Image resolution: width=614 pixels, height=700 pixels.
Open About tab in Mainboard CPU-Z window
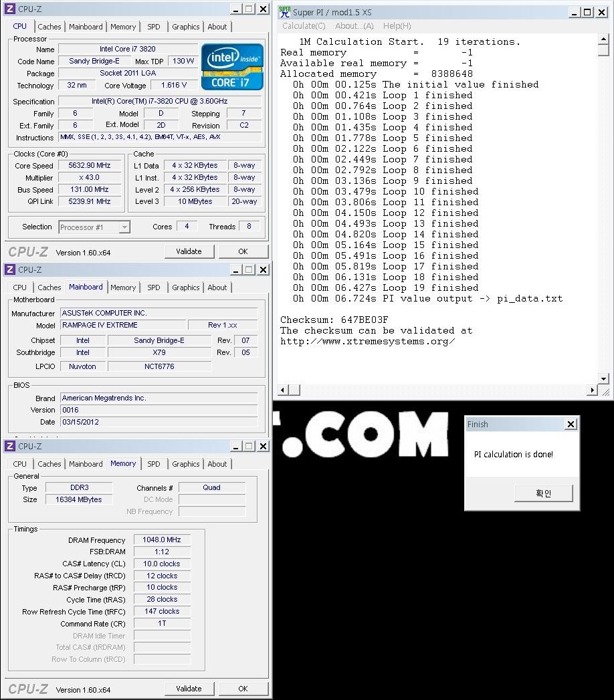click(217, 287)
